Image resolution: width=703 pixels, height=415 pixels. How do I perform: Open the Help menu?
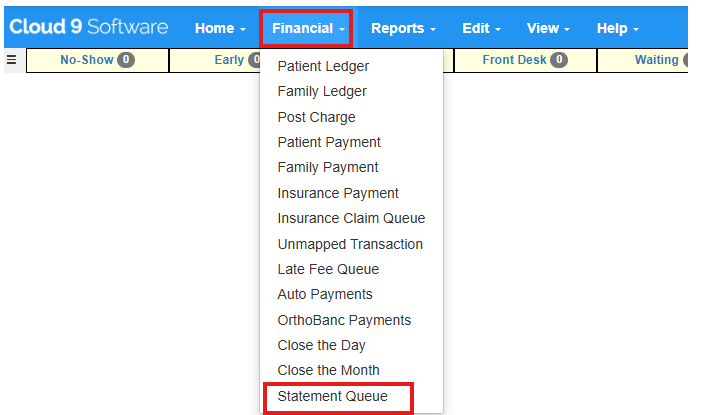click(x=617, y=28)
